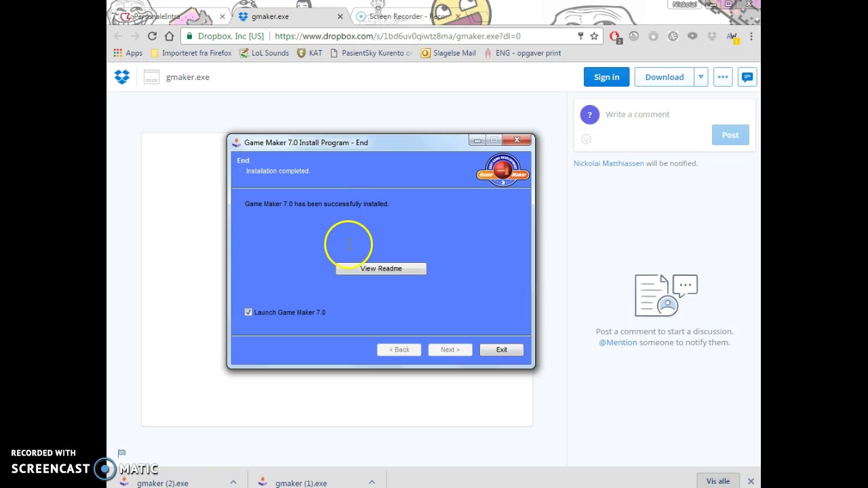The width and height of the screenshot is (868, 488).
Task: Click the View Readme button
Action: tap(381, 269)
